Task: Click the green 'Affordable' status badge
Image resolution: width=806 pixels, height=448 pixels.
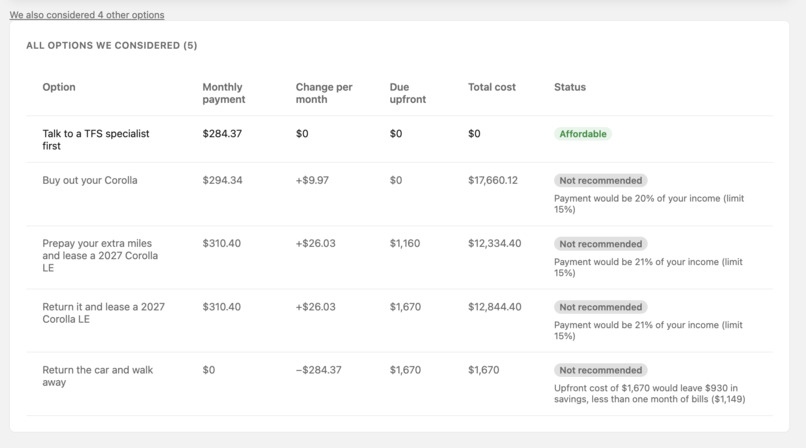Action: click(583, 134)
